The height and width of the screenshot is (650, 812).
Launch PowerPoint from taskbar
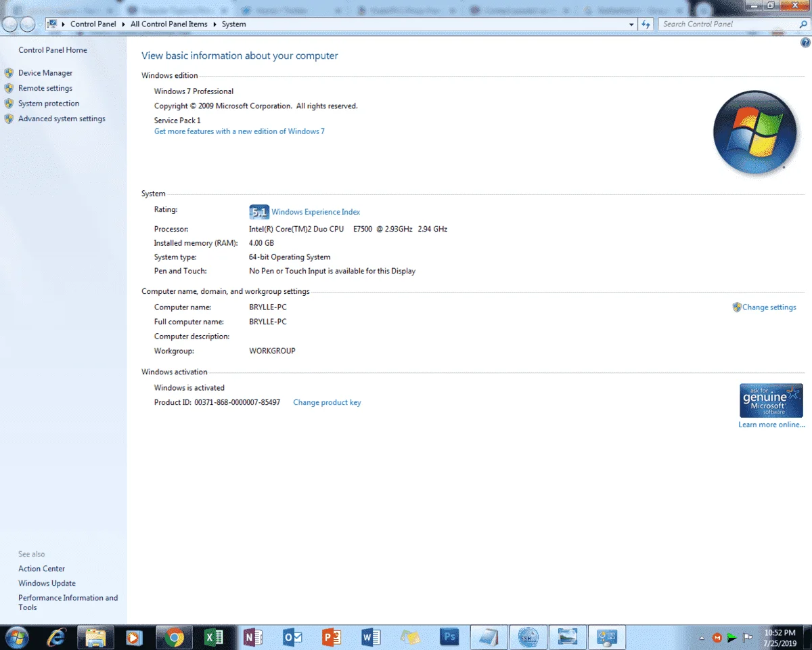[x=332, y=637]
